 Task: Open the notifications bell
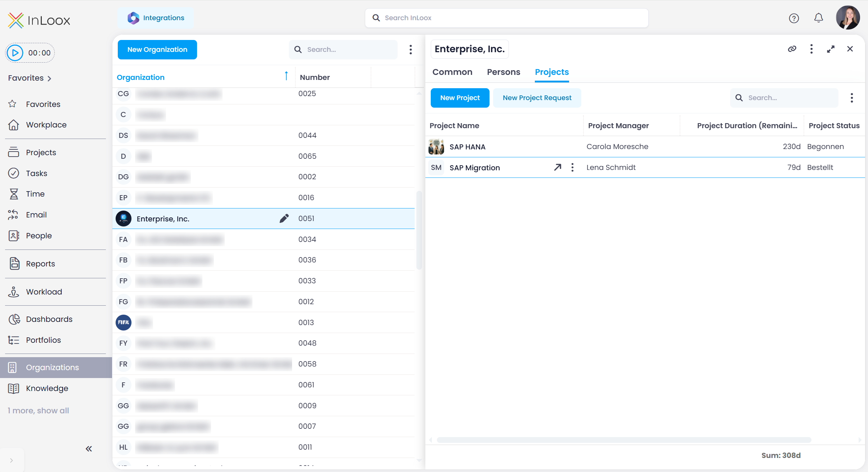pos(819,18)
